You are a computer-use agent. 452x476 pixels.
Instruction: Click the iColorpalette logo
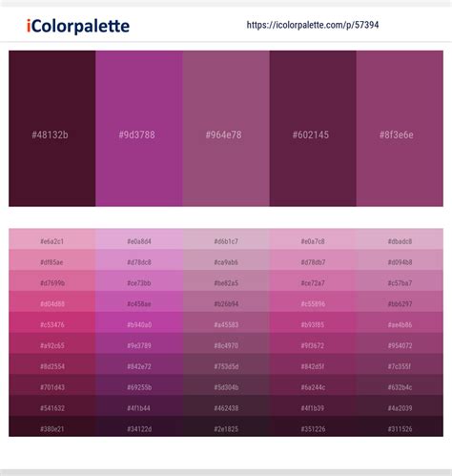pos(78,26)
